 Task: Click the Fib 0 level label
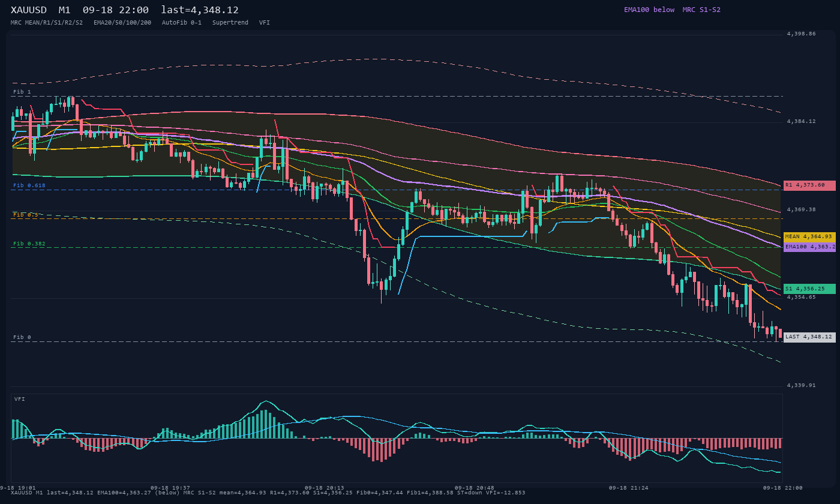[x=22, y=337]
